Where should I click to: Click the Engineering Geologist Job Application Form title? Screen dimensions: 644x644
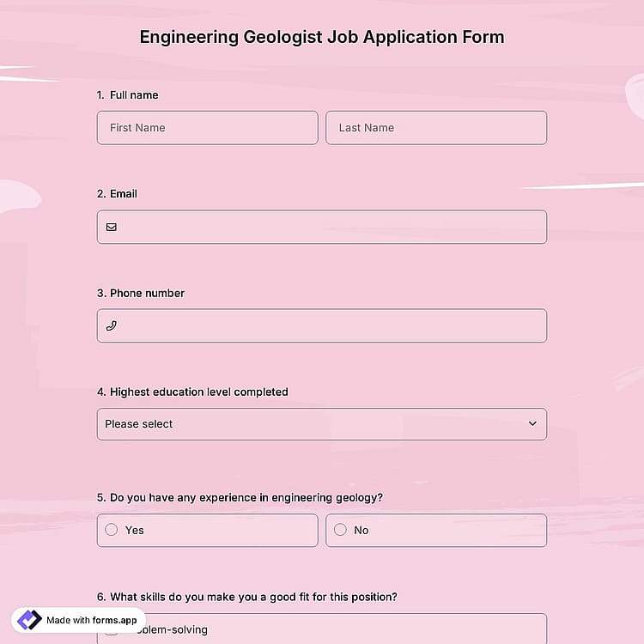pyautogui.click(x=322, y=37)
